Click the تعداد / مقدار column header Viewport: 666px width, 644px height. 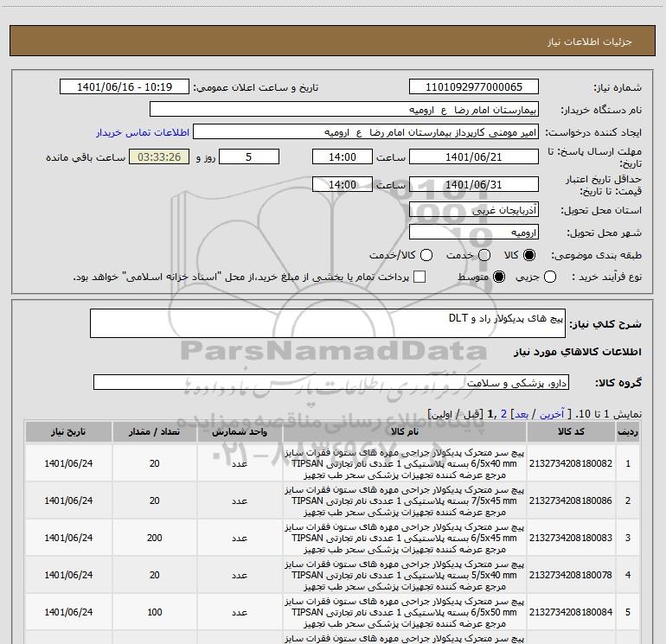[154, 431]
